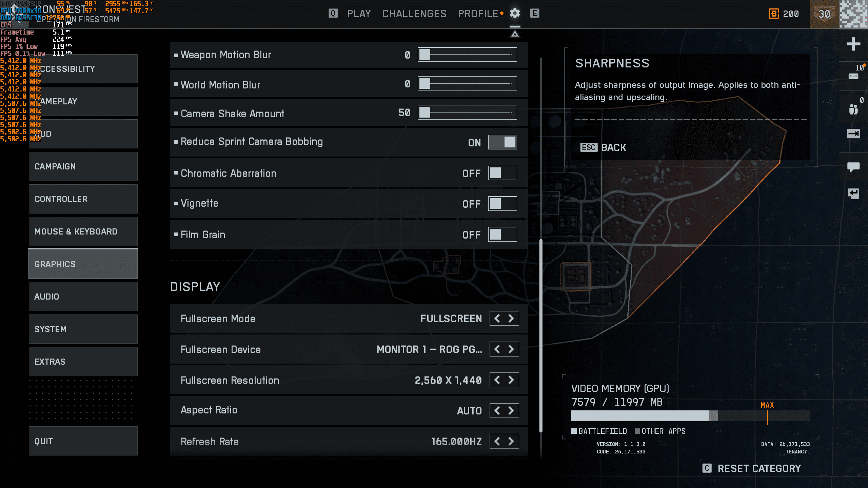
Task: Switch to the AUDIO settings category
Action: click(83, 297)
